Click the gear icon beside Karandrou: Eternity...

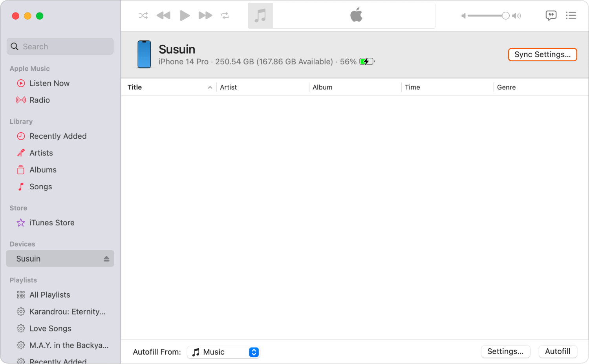tap(21, 312)
